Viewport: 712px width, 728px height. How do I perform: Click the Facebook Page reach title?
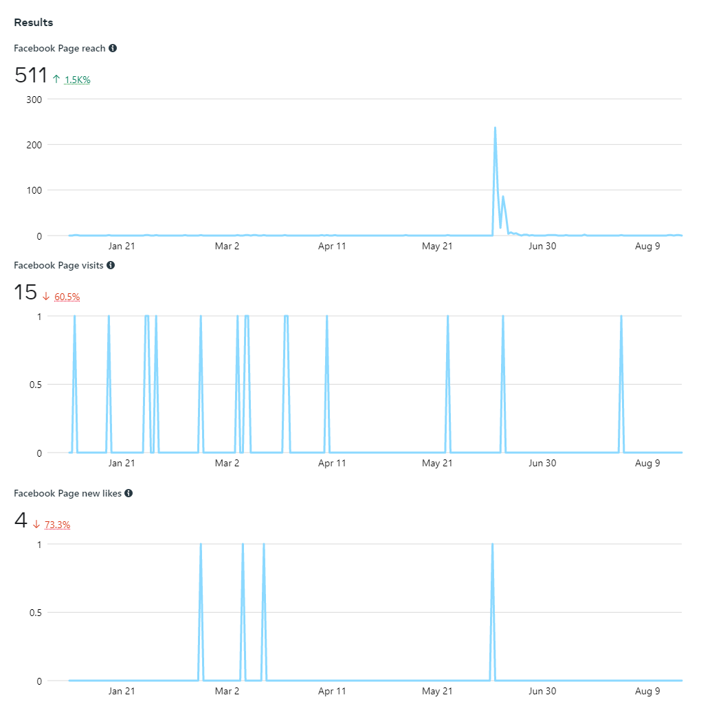pos(60,49)
